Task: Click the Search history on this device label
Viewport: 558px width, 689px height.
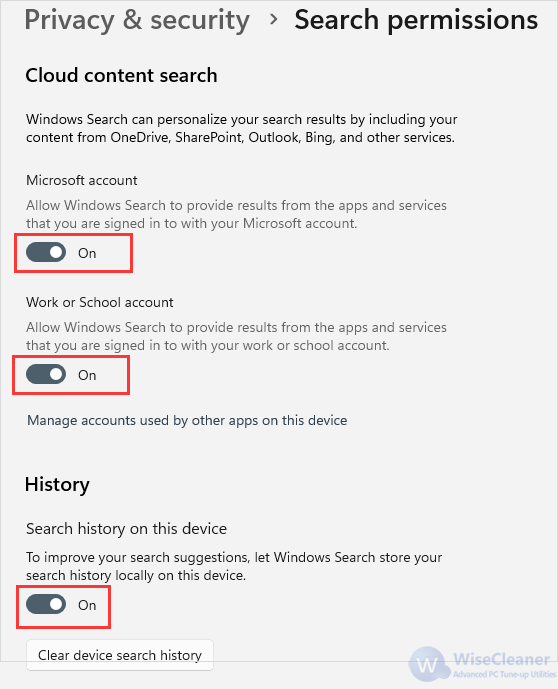Action: pos(127,529)
